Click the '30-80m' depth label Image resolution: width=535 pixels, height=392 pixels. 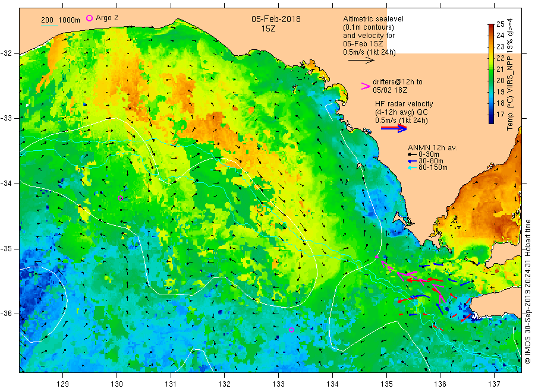430,161
